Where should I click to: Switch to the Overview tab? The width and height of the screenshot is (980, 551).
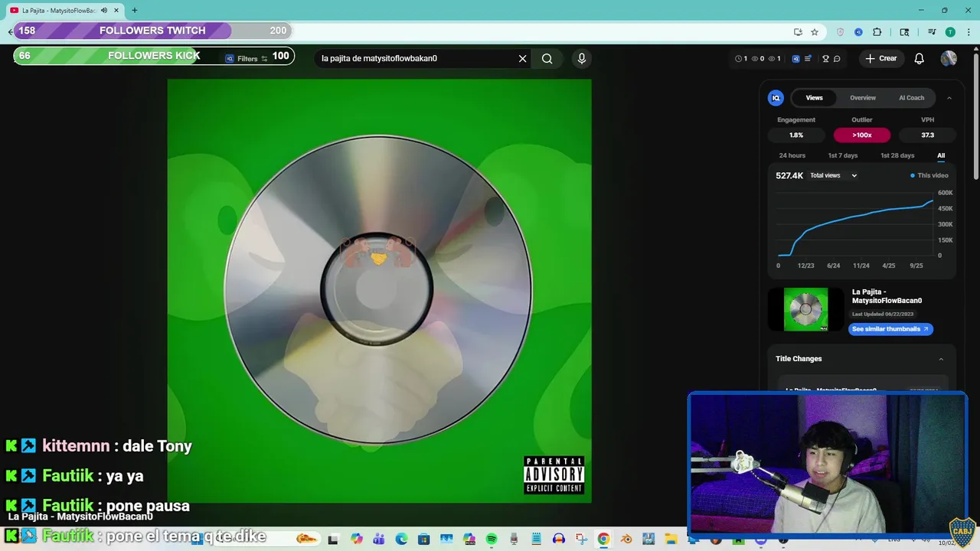tap(863, 98)
